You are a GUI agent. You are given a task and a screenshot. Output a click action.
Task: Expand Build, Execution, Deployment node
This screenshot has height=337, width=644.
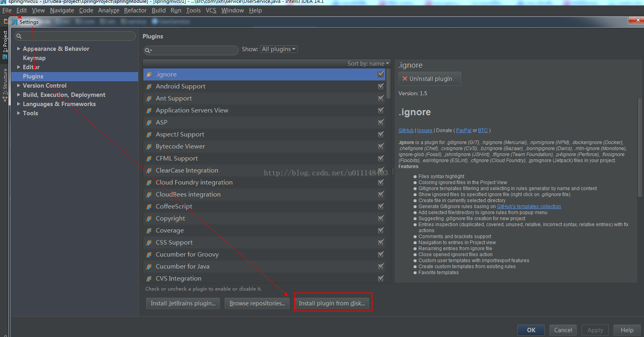18,94
